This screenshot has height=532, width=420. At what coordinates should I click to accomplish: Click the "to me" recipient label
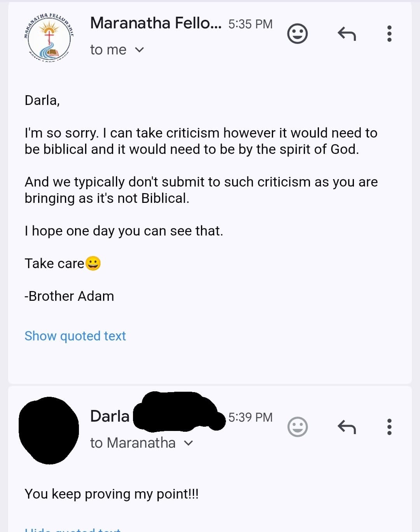[108, 50]
